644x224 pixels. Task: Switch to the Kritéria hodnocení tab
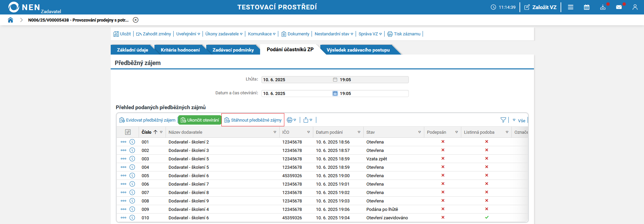click(x=180, y=50)
